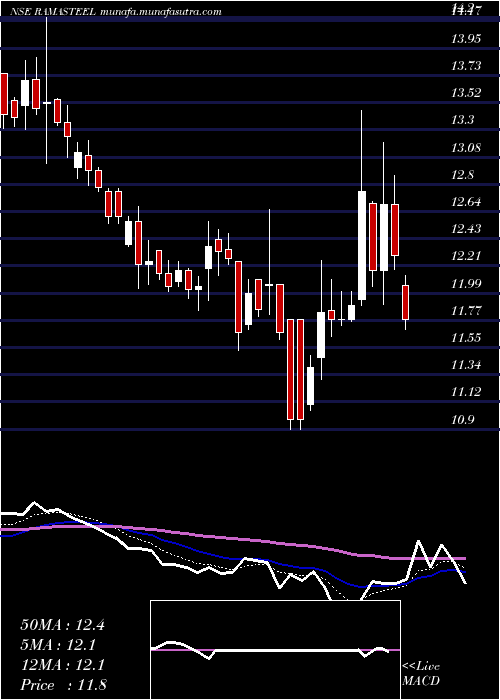Click the 13.52 price axis label

pyautogui.click(x=467, y=93)
